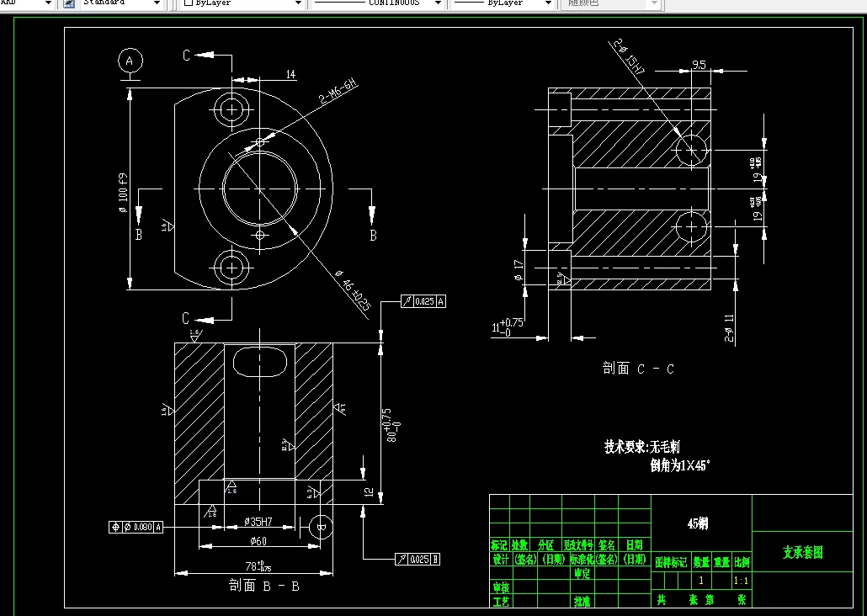The width and height of the screenshot is (867, 616).
Task: Expand the leftmost style dropdown arrow
Action: (x=47, y=3)
